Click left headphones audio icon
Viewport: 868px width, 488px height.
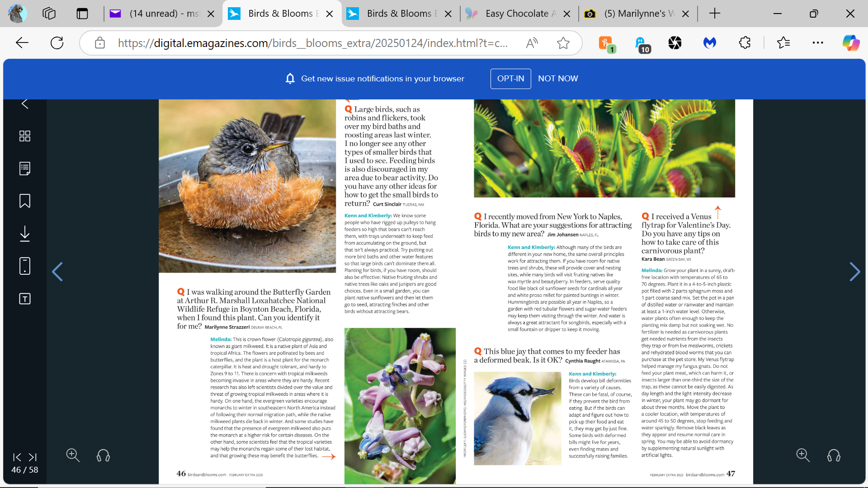103,455
